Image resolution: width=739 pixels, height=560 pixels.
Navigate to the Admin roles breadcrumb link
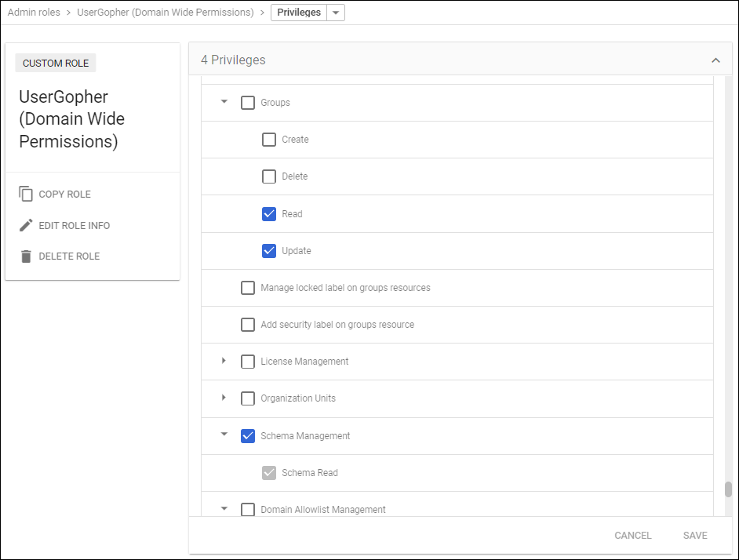pos(33,12)
